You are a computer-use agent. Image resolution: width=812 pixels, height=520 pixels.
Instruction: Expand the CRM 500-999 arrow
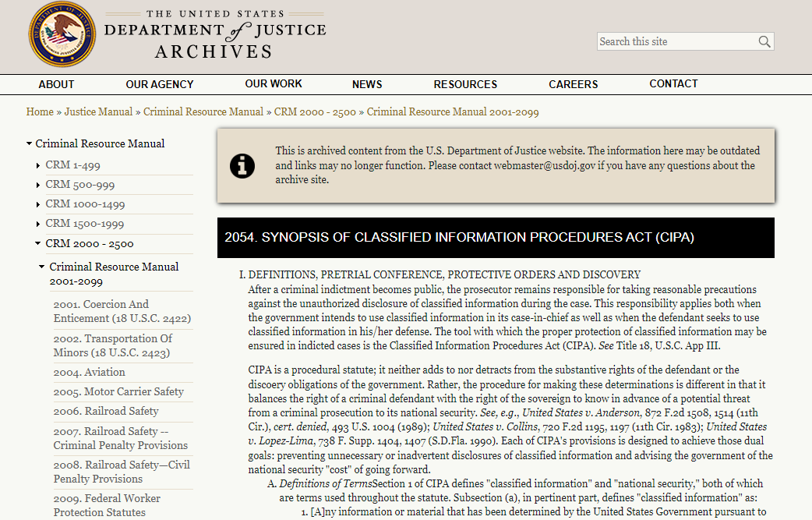(x=38, y=185)
